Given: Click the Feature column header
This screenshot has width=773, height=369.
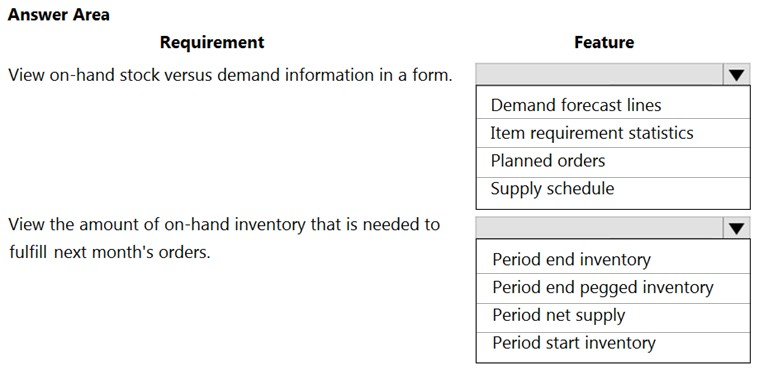Looking at the screenshot, I should point(604,42).
